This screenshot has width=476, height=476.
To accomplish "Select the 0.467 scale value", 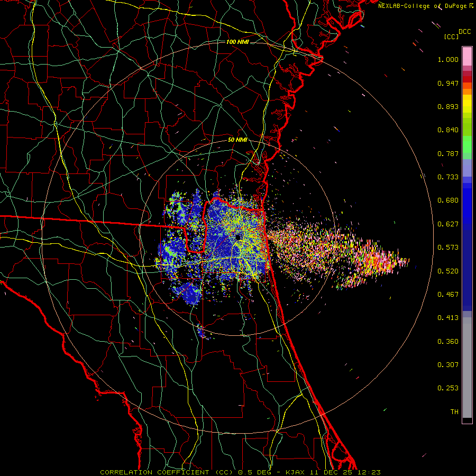I will click(448, 295).
